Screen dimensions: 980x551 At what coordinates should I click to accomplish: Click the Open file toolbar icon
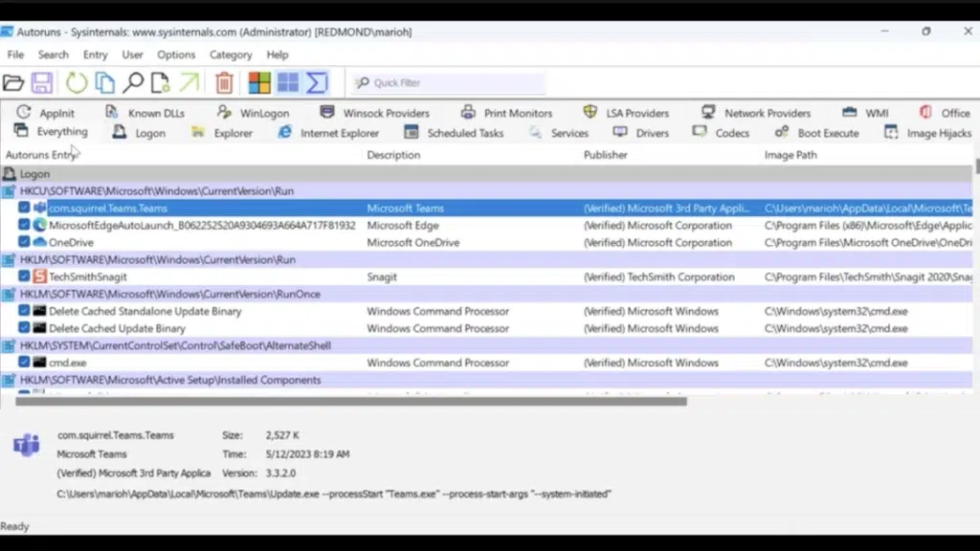[x=13, y=83]
